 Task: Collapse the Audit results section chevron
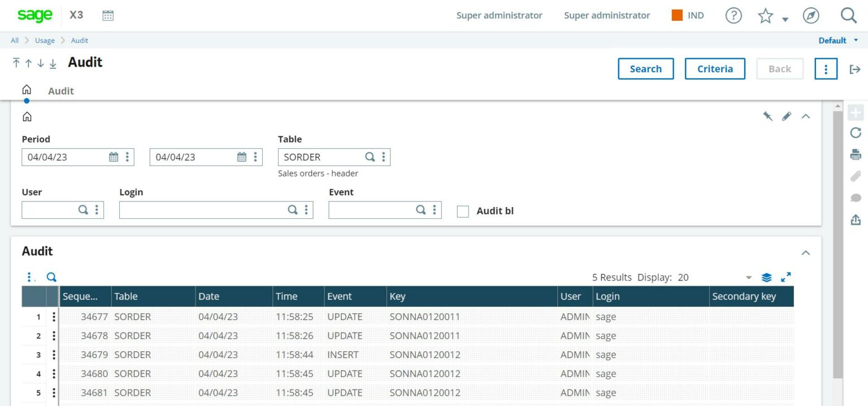tap(806, 252)
